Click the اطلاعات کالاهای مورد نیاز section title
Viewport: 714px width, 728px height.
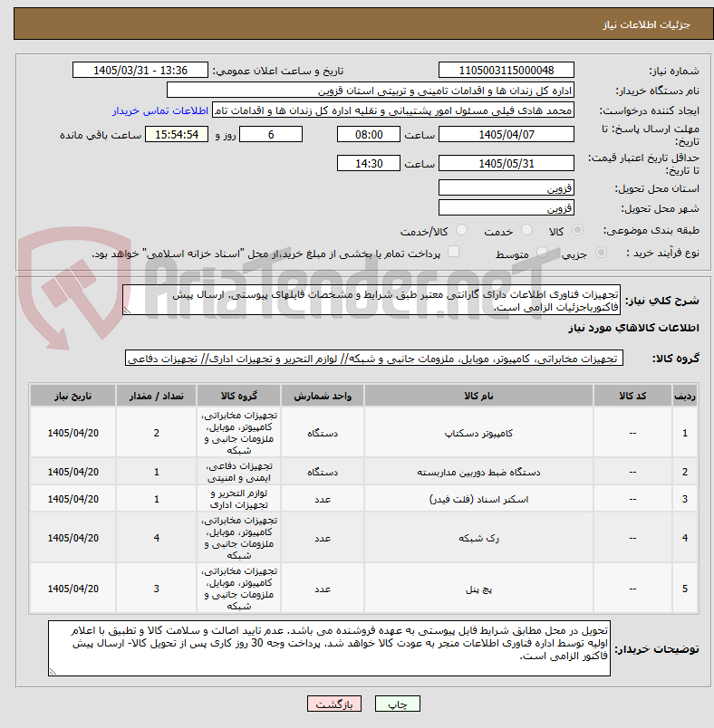[633, 328]
